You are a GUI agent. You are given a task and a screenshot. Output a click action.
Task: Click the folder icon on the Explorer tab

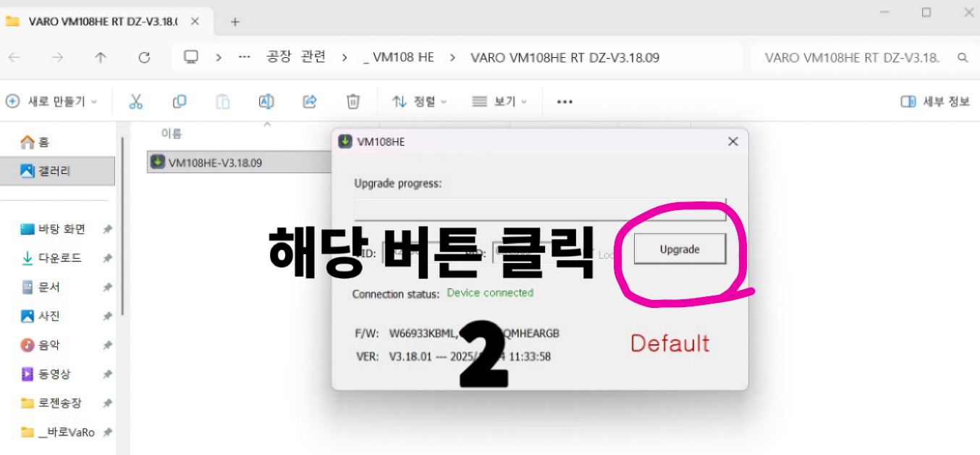(12, 21)
